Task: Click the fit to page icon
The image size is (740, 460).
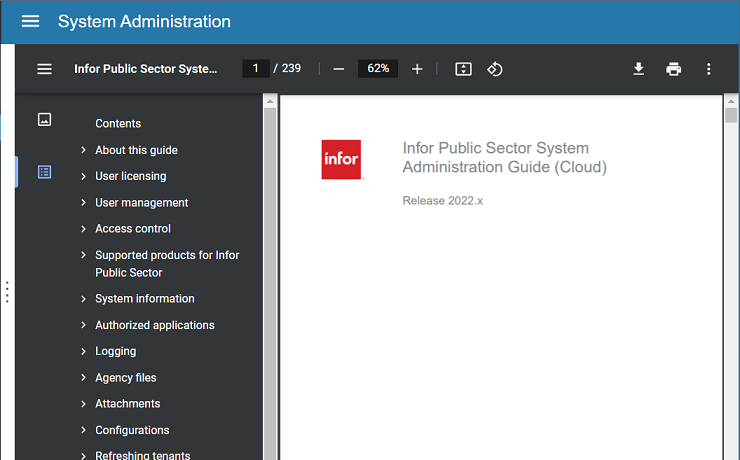Action: [x=463, y=69]
